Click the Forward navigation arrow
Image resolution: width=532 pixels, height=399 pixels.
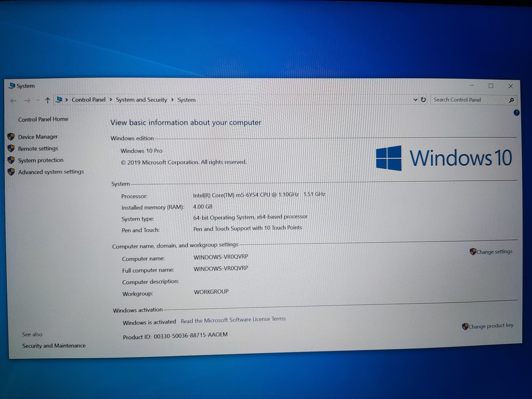click(x=28, y=101)
